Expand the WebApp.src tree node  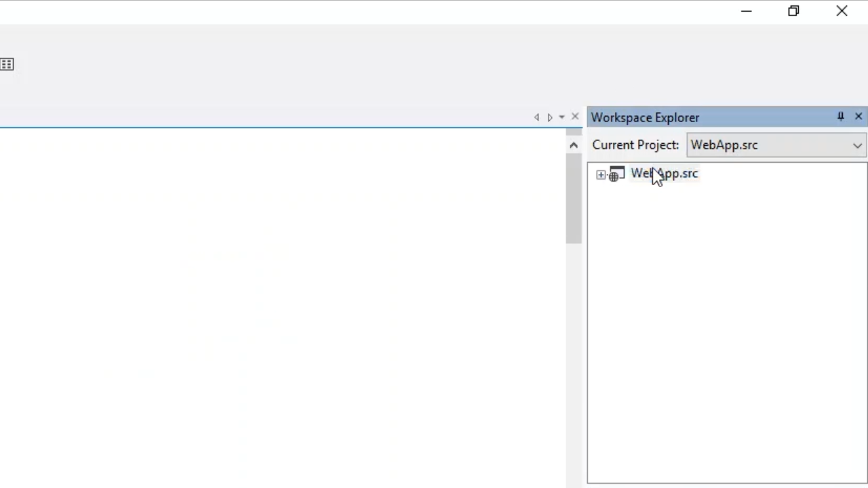[x=601, y=175]
